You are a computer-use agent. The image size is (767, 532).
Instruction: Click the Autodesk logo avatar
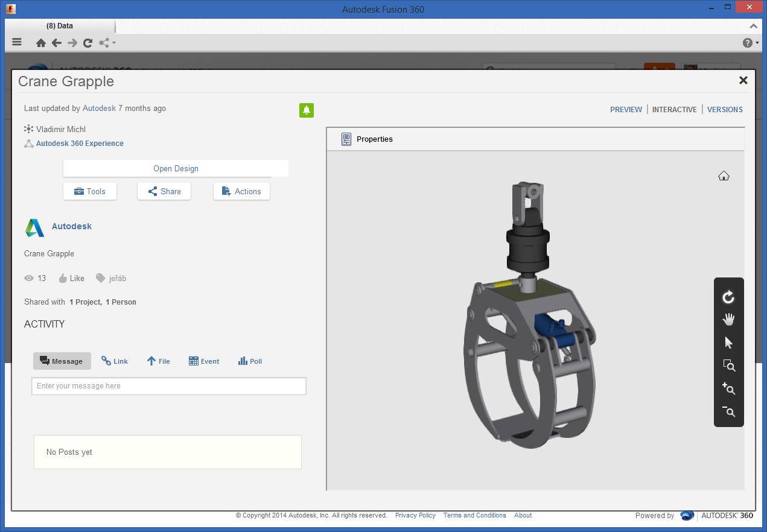pyautogui.click(x=34, y=227)
